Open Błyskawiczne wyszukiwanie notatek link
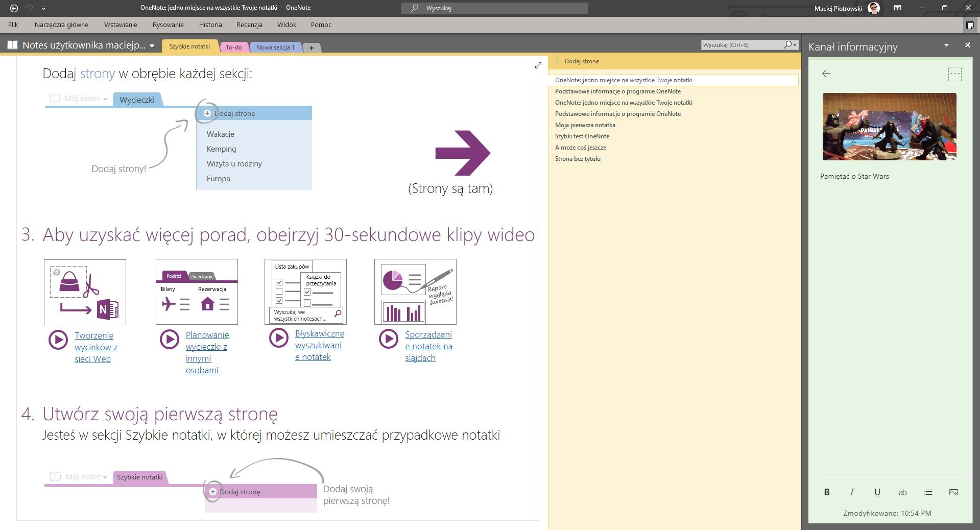Viewport: 980px width, 530px height. point(320,345)
